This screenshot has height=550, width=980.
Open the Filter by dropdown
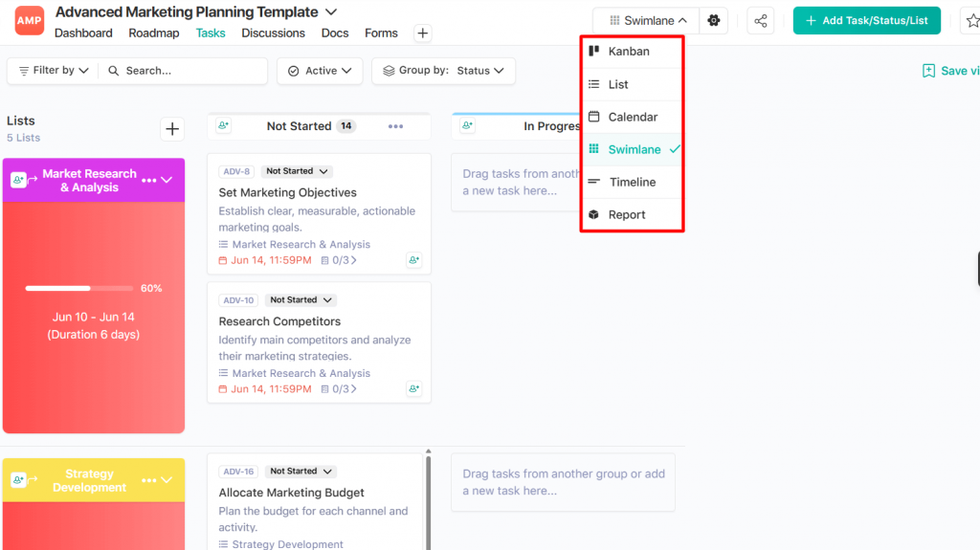click(54, 71)
